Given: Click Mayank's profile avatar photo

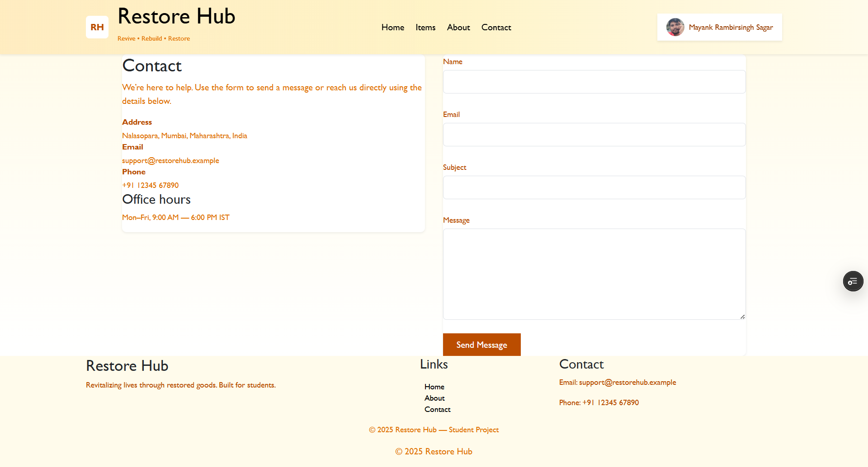Looking at the screenshot, I should [675, 27].
